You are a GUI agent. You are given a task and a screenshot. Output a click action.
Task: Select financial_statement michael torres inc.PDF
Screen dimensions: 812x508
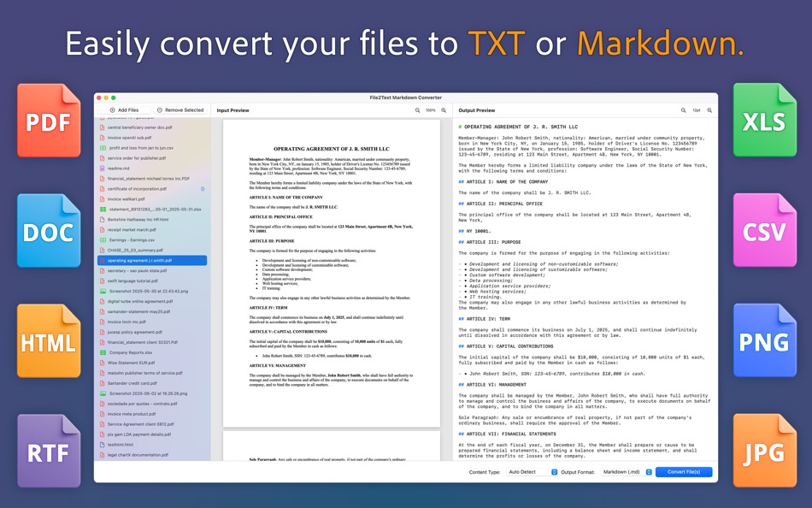coord(149,179)
